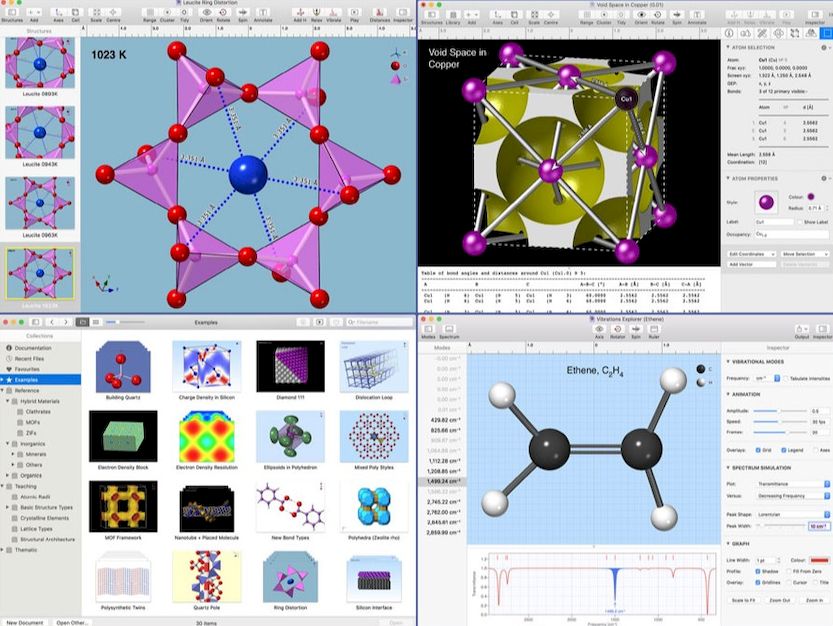
Task: Toggle the Legend overlay checkbox
Action: [783, 449]
